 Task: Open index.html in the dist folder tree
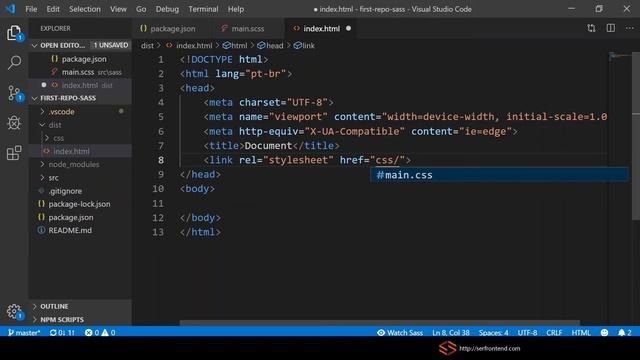tap(80, 151)
